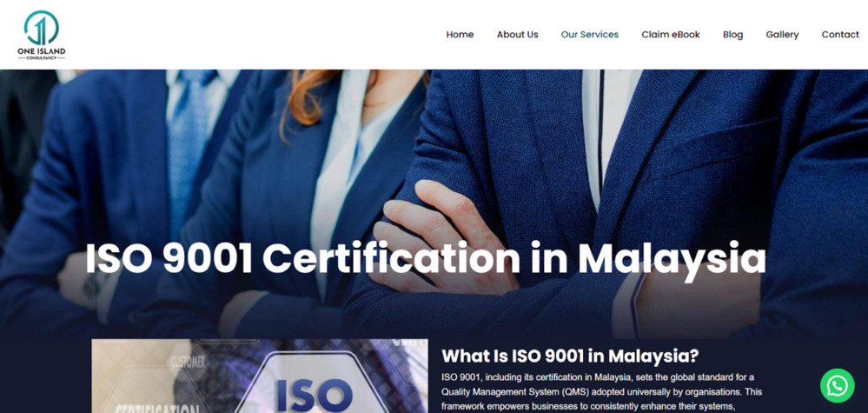Image resolution: width=868 pixels, height=413 pixels.
Task: Click the CERTIFICATION text in the ISO image
Action: click(x=156, y=410)
